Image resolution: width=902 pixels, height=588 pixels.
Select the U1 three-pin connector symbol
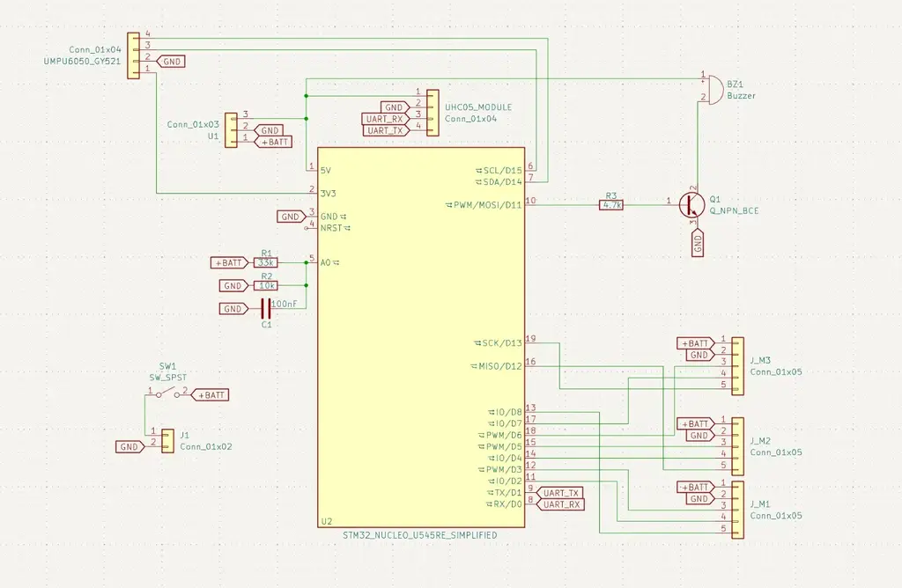pos(231,130)
